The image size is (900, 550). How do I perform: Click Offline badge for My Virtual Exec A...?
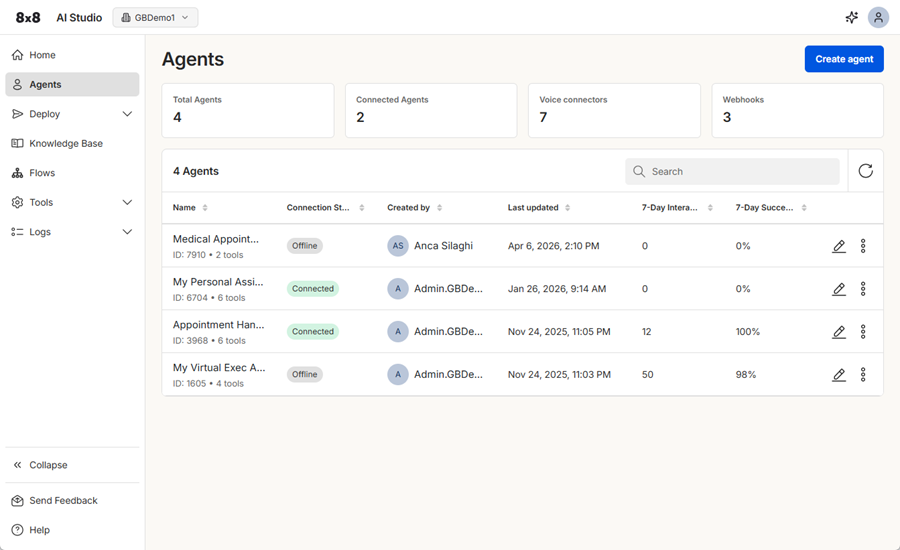coord(304,374)
